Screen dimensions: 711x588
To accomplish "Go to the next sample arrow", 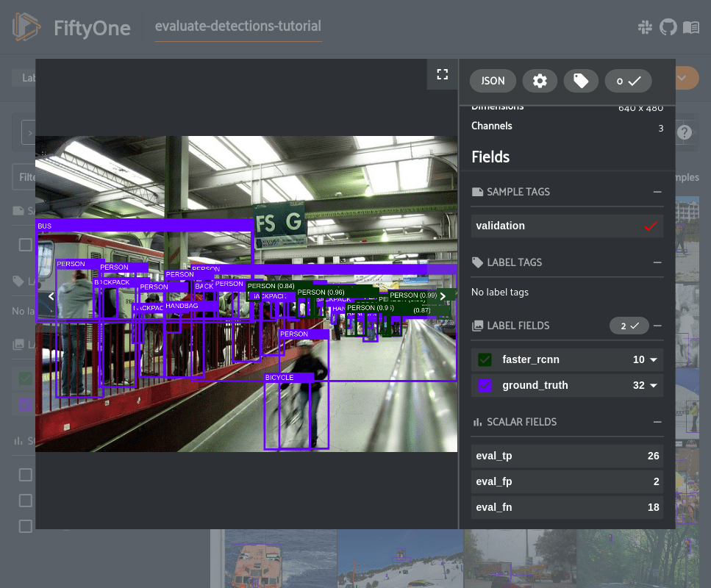I will coord(443,296).
